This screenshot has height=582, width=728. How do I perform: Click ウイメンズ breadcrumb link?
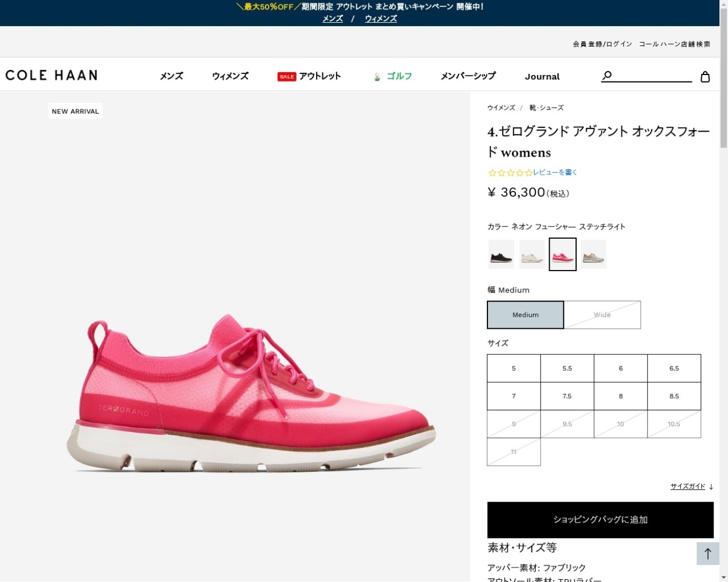(x=501, y=108)
